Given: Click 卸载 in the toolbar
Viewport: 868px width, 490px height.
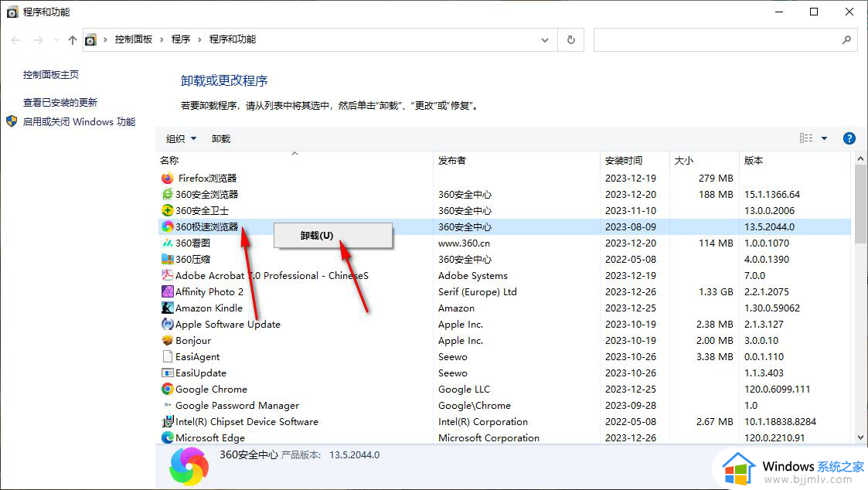Looking at the screenshot, I should tap(221, 139).
